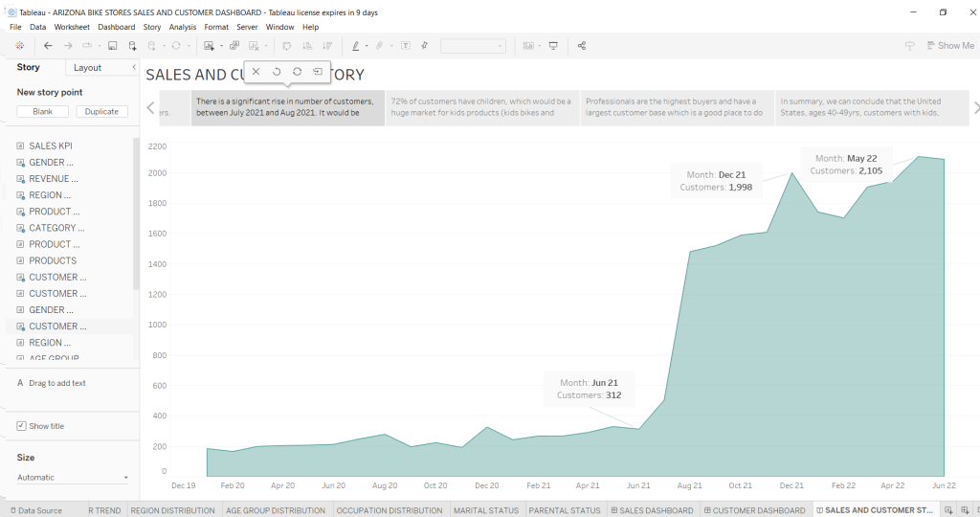Click the Add new data source icon
980x517 pixels.
tap(132, 46)
